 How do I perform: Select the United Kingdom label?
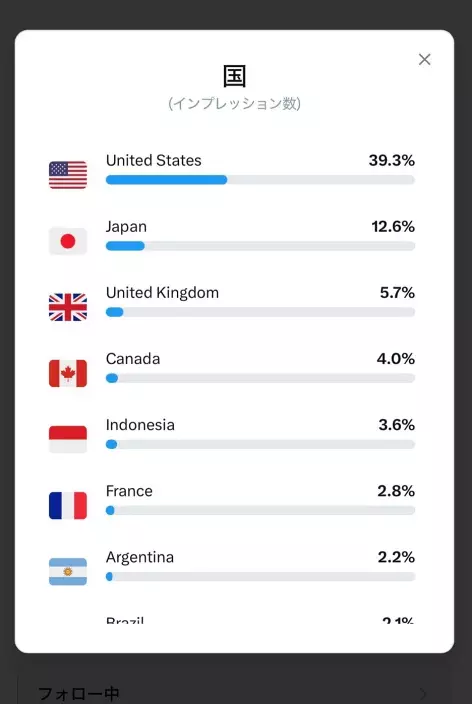click(x=162, y=293)
